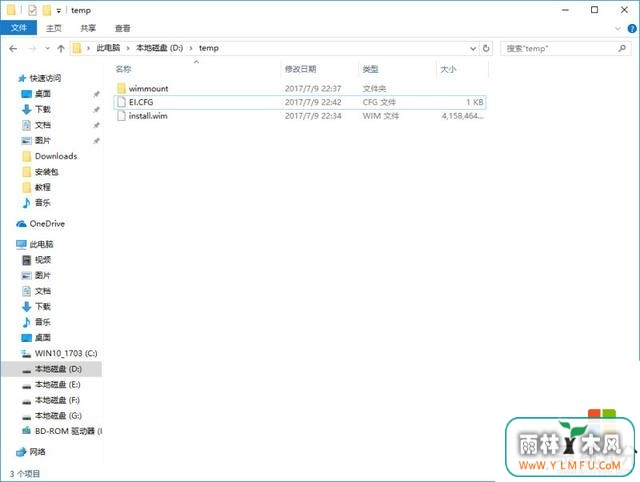Click the Properties quick access toolbar icon
The height and width of the screenshot is (482, 640).
[32, 10]
